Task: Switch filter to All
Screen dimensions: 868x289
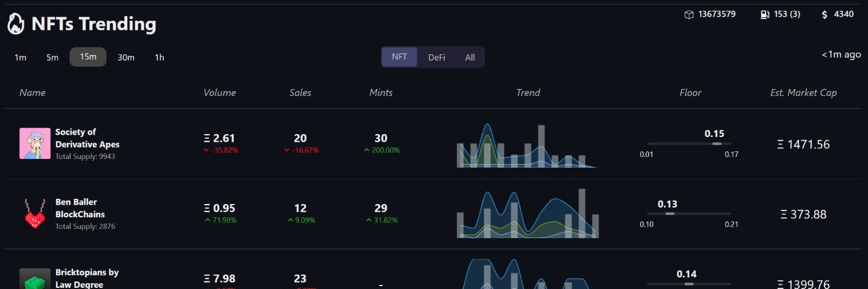Action: pyautogui.click(x=470, y=57)
